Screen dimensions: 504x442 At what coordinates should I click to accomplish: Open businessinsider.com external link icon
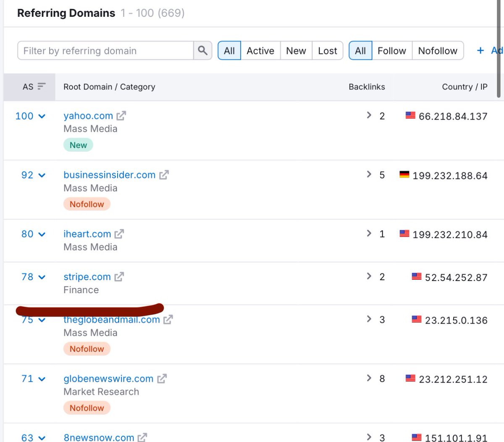[164, 175]
